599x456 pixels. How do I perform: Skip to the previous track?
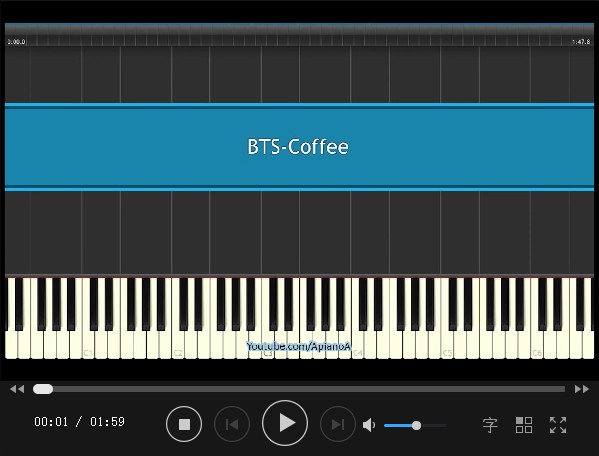coord(232,424)
